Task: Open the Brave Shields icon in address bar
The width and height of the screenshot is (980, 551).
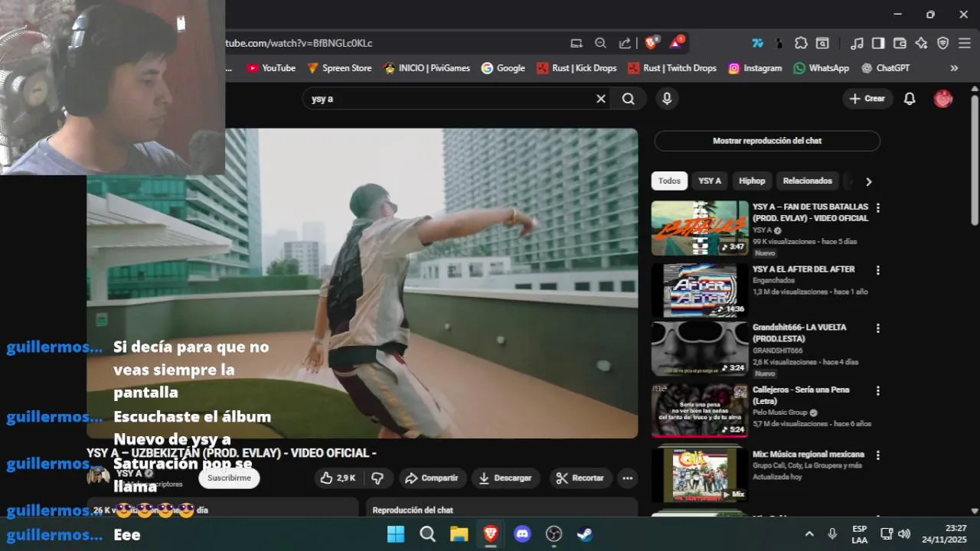Action: click(x=652, y=43)
